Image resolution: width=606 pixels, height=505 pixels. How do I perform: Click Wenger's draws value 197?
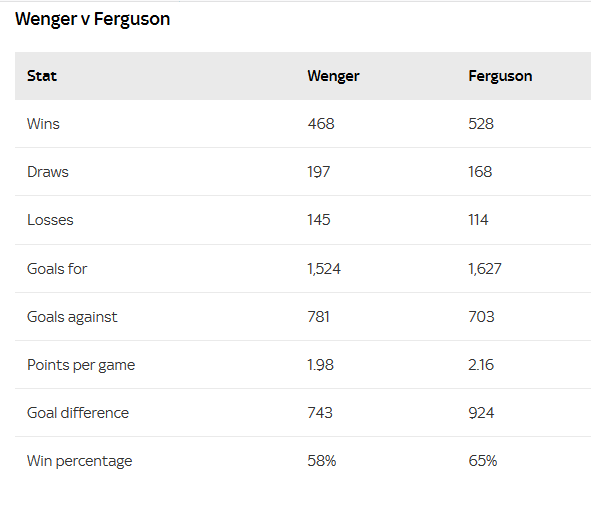(x=319, y=172)
